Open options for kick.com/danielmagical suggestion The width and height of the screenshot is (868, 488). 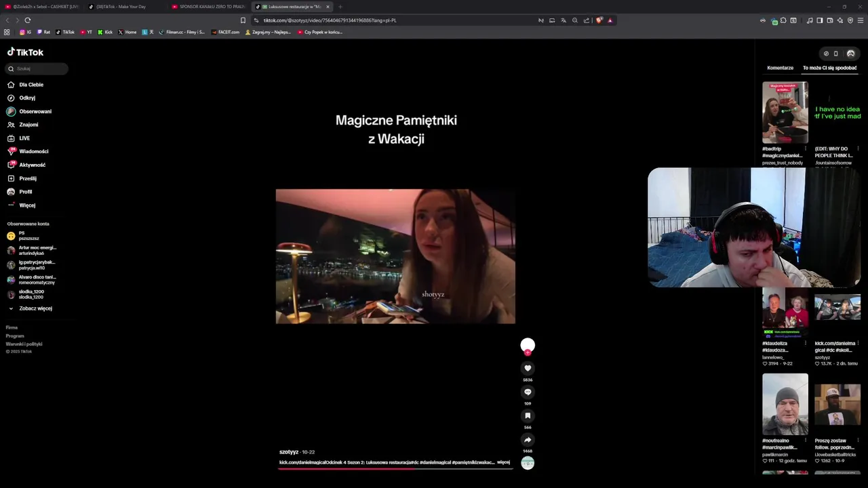(x=858, y=344)
